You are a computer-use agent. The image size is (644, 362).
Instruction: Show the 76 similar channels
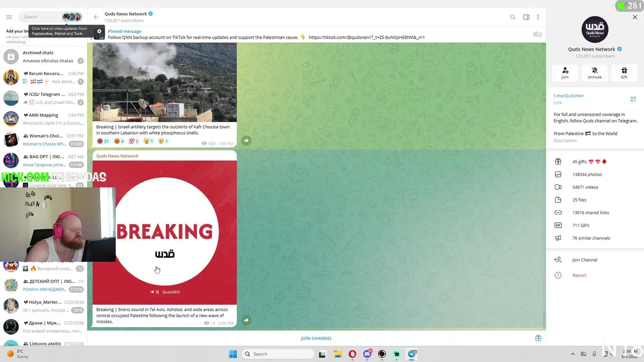tap(595, 238)
